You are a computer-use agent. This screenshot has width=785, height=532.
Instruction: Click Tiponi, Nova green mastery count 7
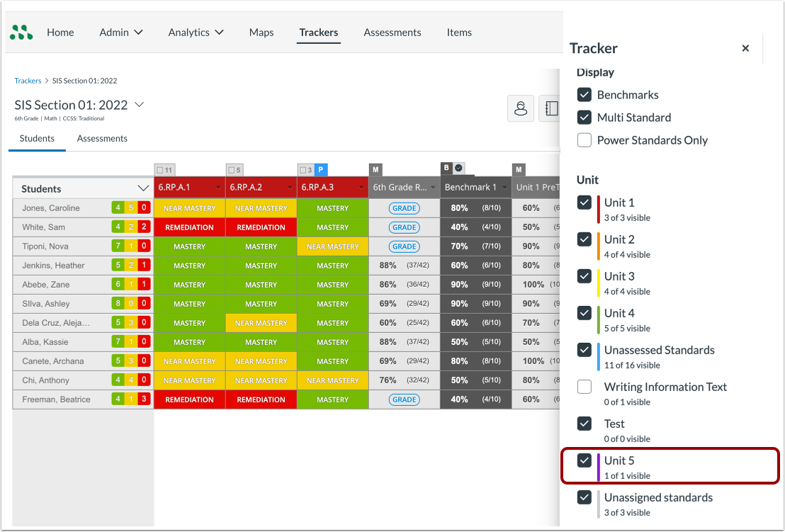[x=118, y=246]
